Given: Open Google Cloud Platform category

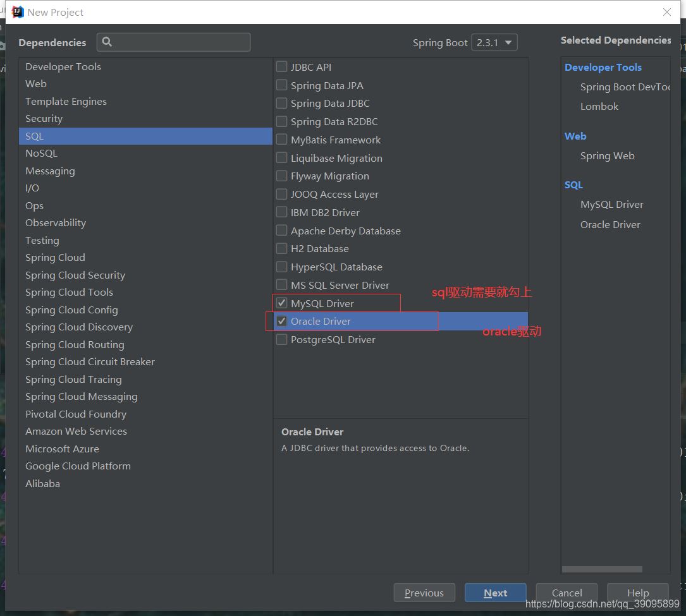Looking at the screenshot, I should 145,466.
